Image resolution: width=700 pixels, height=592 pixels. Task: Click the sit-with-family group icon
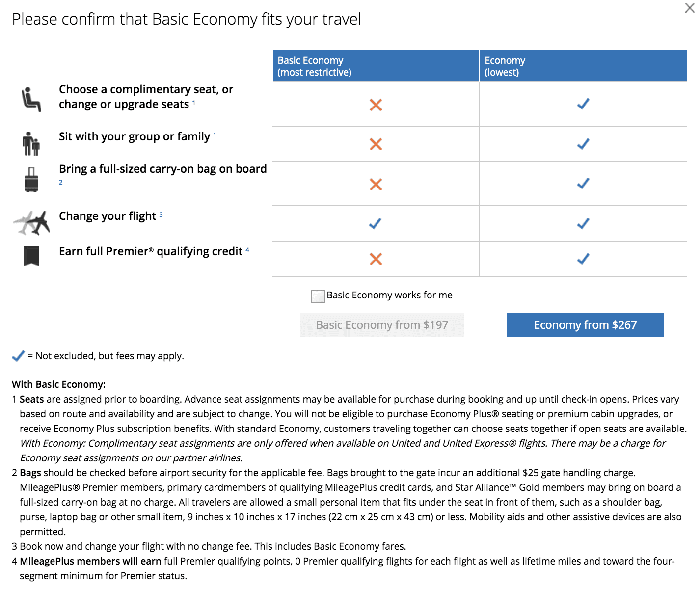31,142
